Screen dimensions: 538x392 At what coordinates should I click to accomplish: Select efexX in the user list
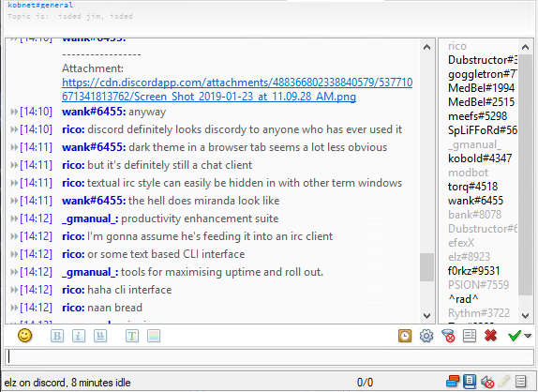coord(461,243)
